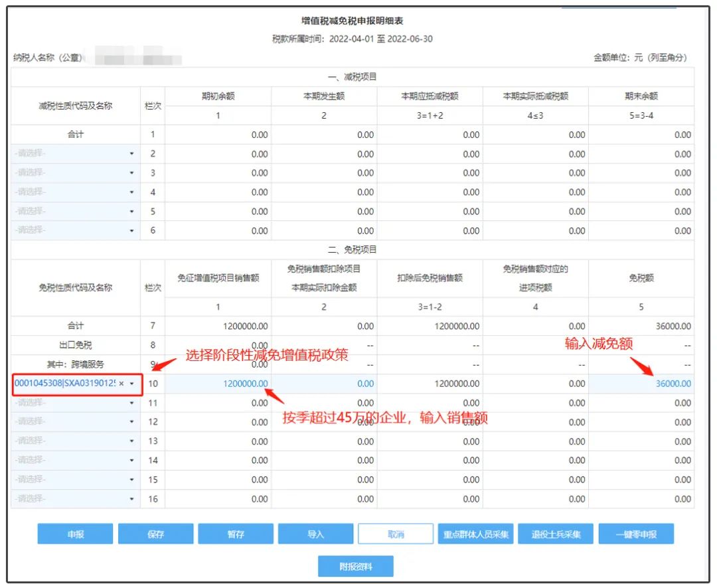Click the 暂存 button
717x588 pixels.
pyautogui.click(x=236, y=534)
